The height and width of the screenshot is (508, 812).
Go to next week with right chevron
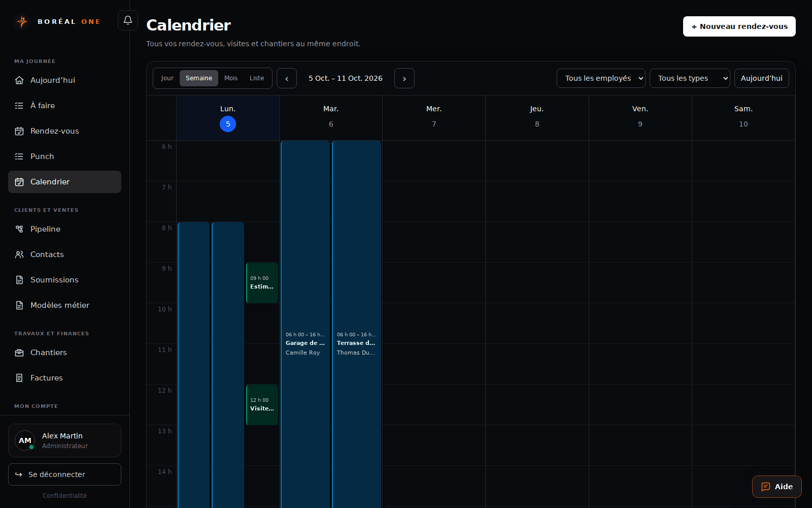pos(404,78)
